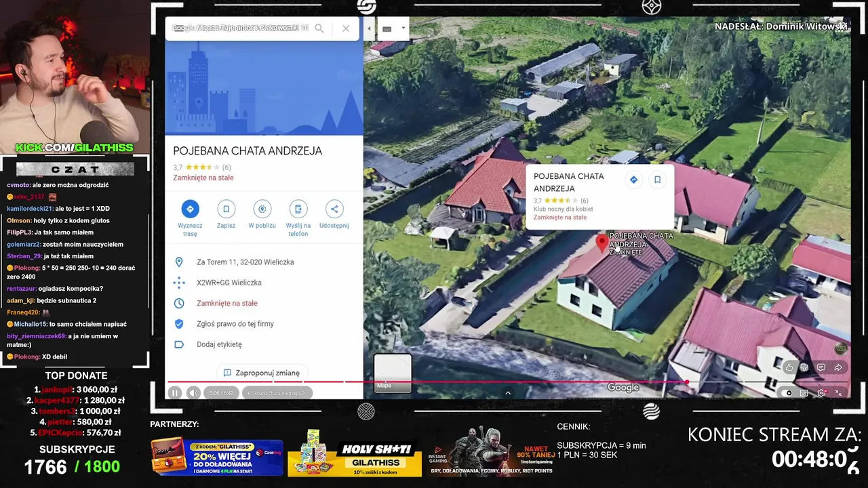The width and height of the screenshot is (868, 488).
Task: Click directions icon in map popup card
Action: coord(633,180)
